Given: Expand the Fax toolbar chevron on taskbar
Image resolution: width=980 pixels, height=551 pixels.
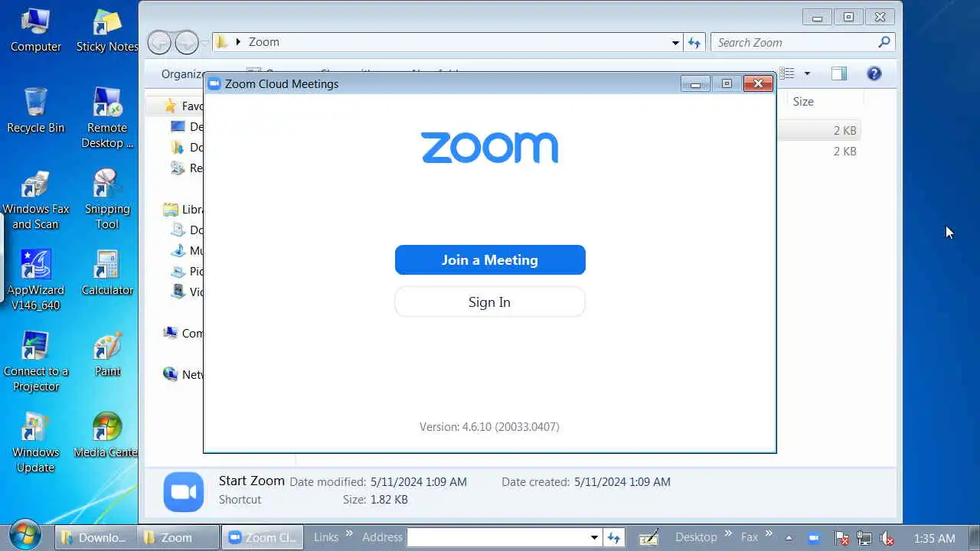Looking at the screenshot, I should point(768,533).
